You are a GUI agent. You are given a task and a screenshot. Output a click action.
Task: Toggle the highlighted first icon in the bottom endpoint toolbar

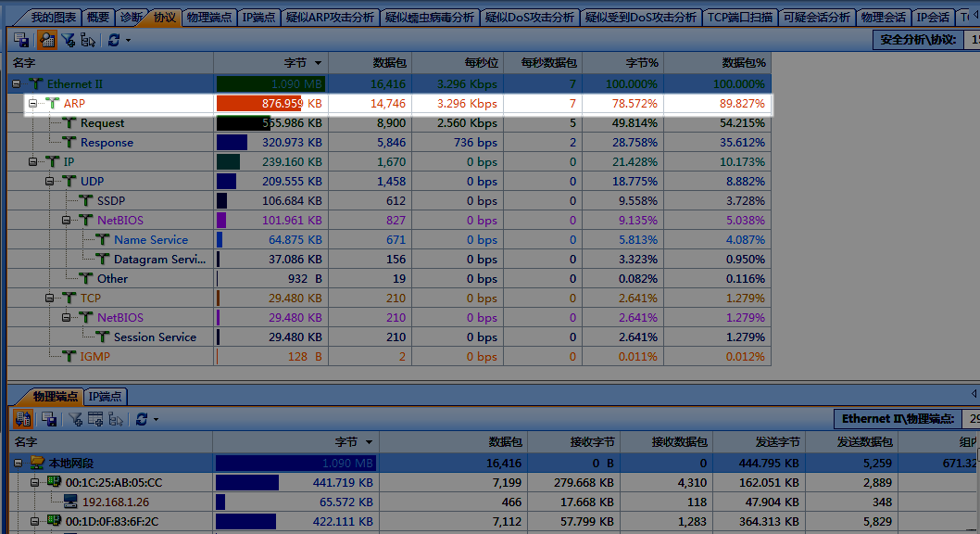point(23,419)
